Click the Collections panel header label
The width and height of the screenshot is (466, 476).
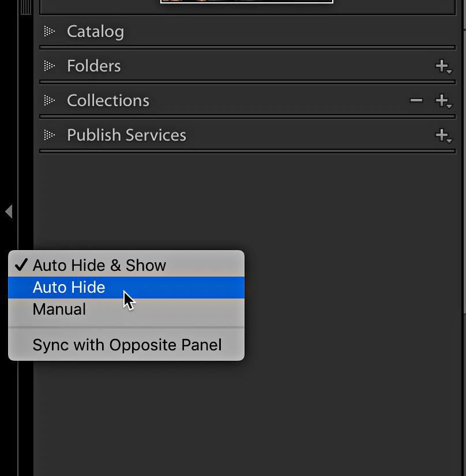108,100
